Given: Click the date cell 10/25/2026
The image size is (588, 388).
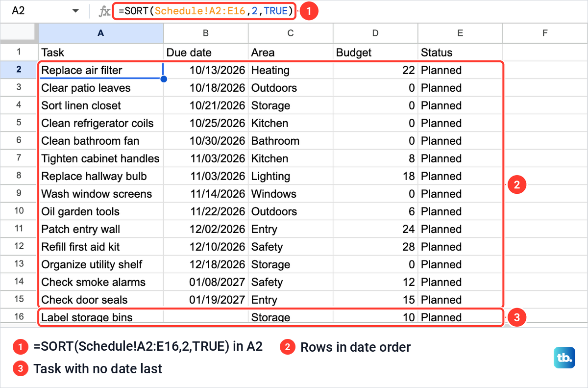Looking at the screenshot, I should 206,123.
